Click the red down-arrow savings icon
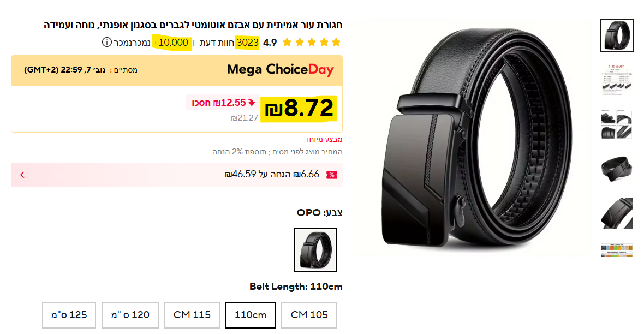This screenshot has width=644, height=334. pos(252,102)
